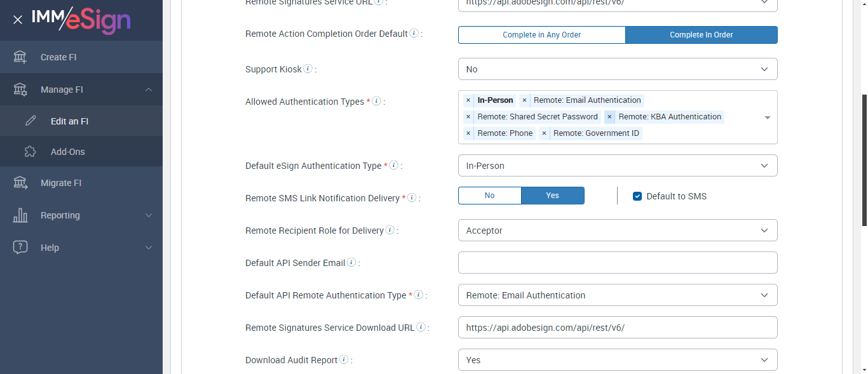Click the Add-Ons puzzle piece icon
868x374 pixels.
[30, 152]
